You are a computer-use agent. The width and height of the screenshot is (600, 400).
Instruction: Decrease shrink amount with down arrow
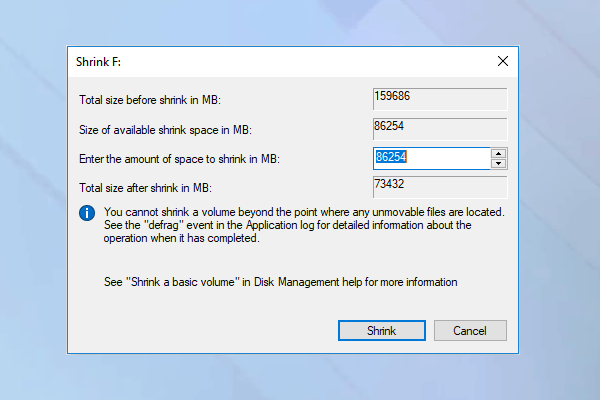pyautogui.click(x=498, y=163)
